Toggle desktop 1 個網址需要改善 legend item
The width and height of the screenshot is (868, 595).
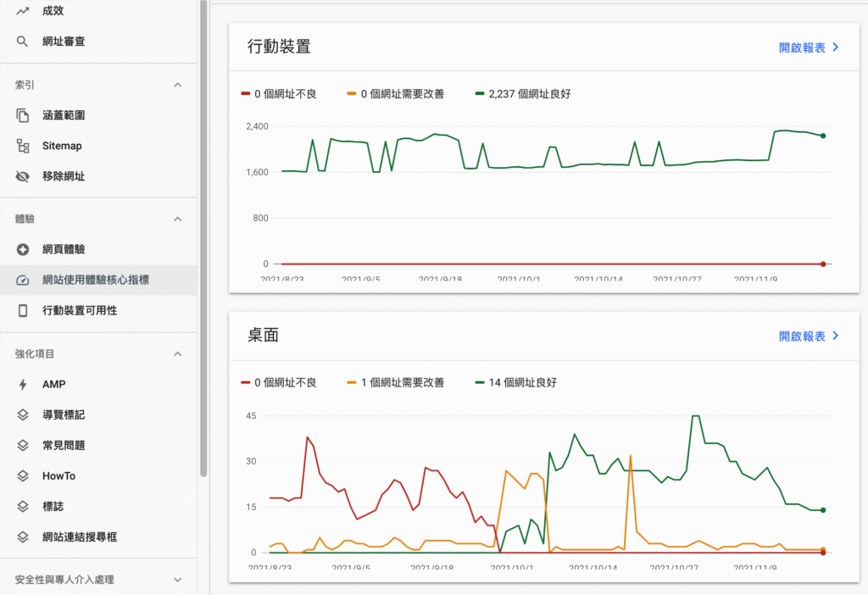click(395, 382)
